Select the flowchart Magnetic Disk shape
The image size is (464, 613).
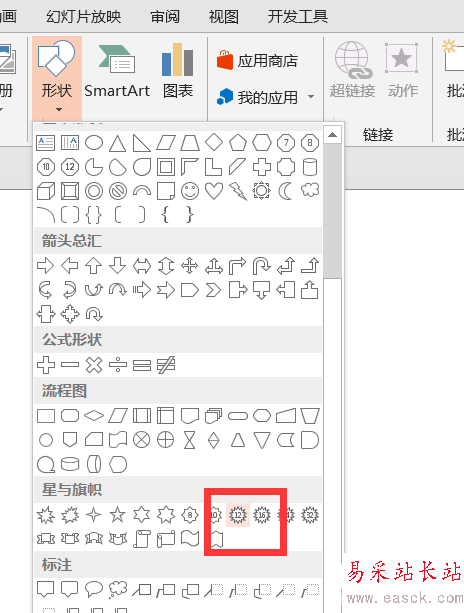(x=70, y=464)
